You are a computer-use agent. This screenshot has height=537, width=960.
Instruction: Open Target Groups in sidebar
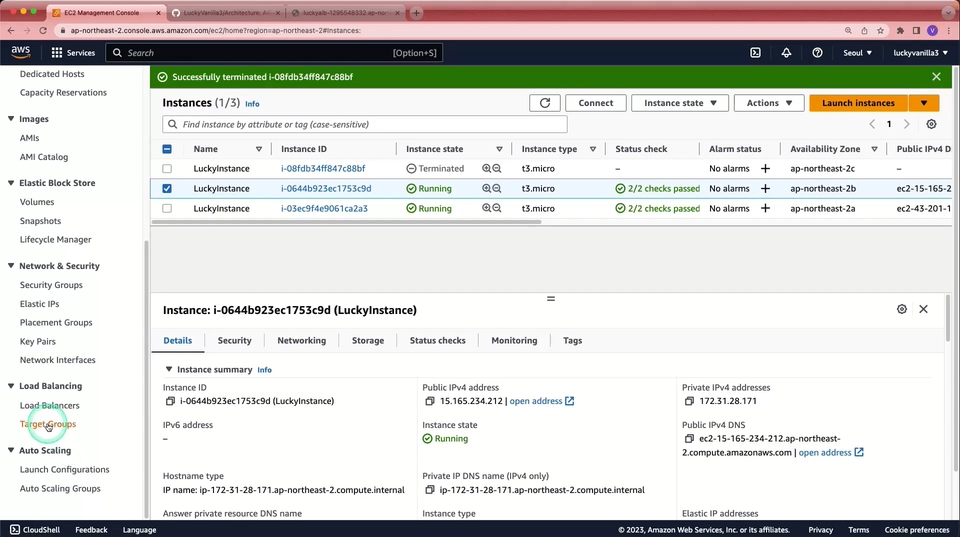click(48, 424)
